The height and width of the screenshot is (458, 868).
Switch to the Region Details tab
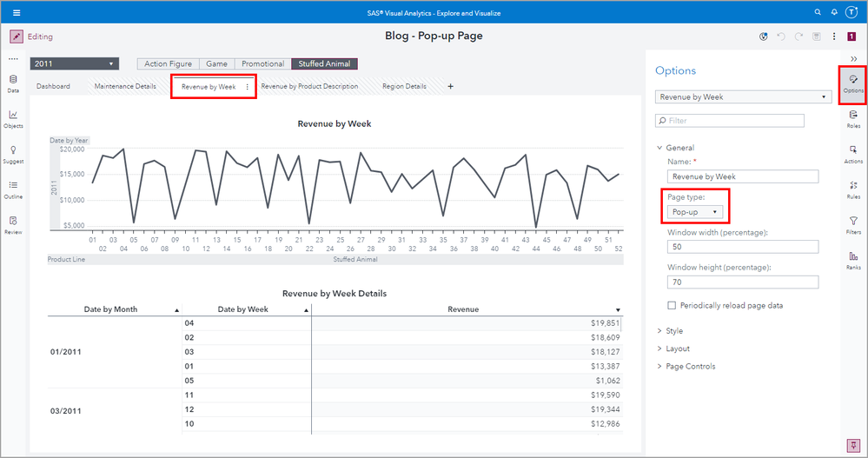[404, 87]
